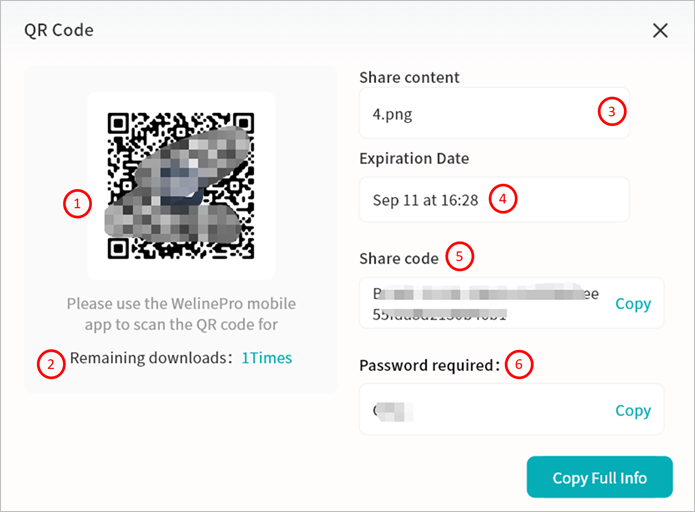Click the WelinePro scan instruction text
The width and height of the screenshot is (695, 512).
tap(181, 313)
